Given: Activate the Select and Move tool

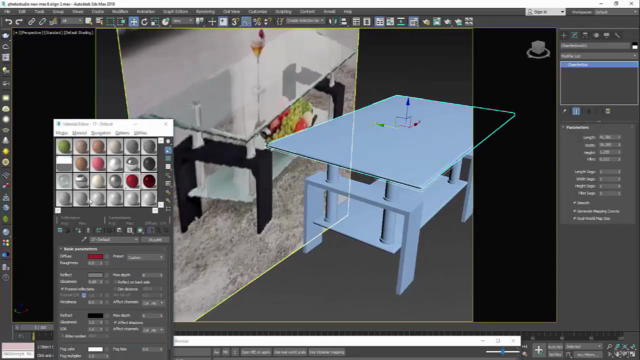Looking at the screenshot, I should point(133,22).
